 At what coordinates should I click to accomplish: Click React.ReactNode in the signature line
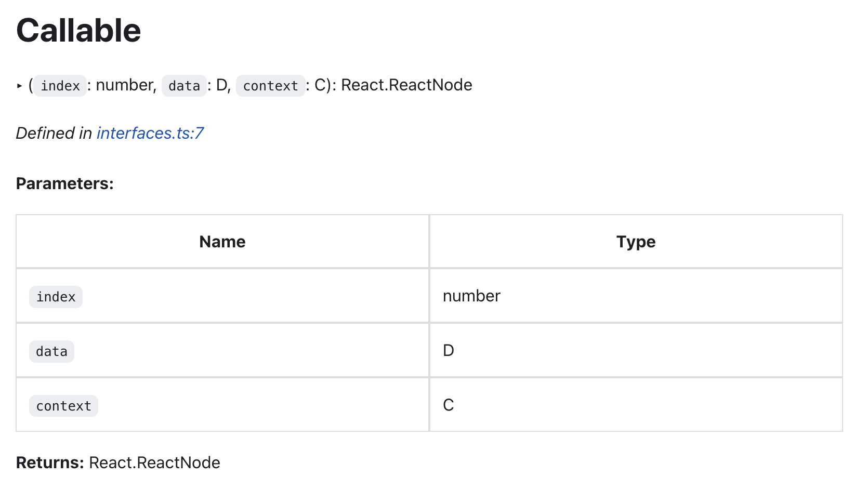(406, 85)
